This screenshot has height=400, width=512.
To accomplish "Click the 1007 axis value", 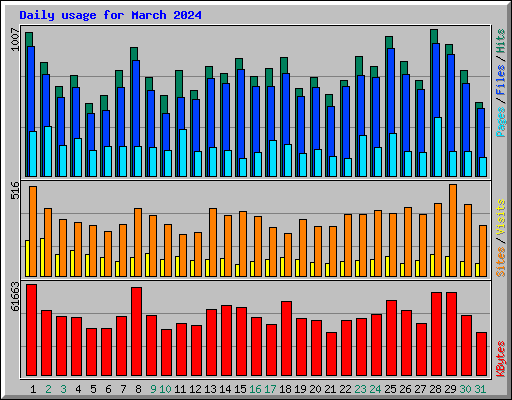I will point(16,40).
